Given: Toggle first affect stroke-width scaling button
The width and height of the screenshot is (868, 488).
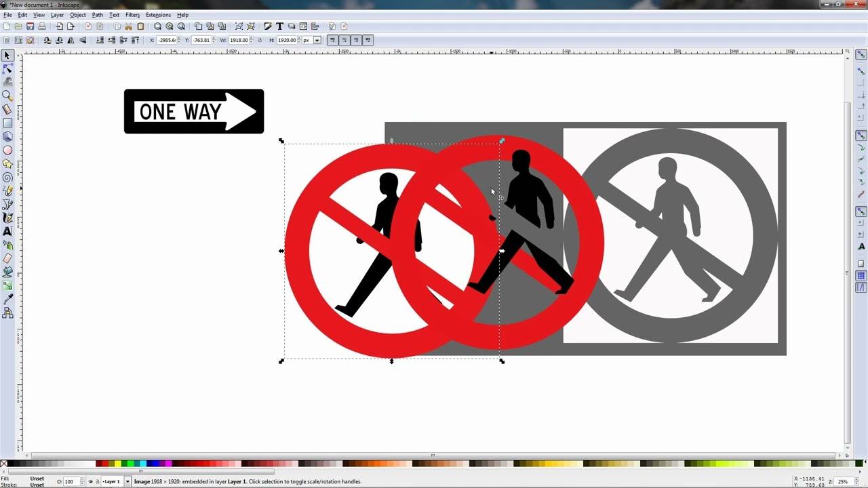Looking at the screenshot, I should [x=332, y=40].
